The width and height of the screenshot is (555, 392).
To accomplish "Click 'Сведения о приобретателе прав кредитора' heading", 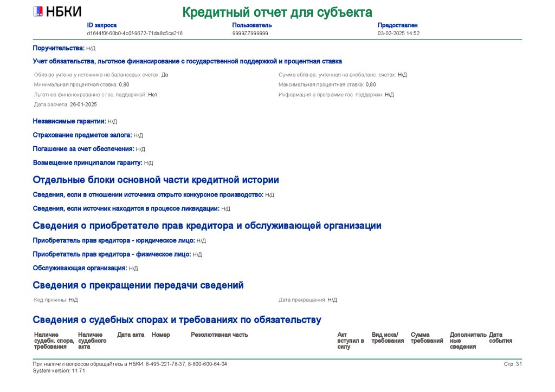I will point(207,226).
